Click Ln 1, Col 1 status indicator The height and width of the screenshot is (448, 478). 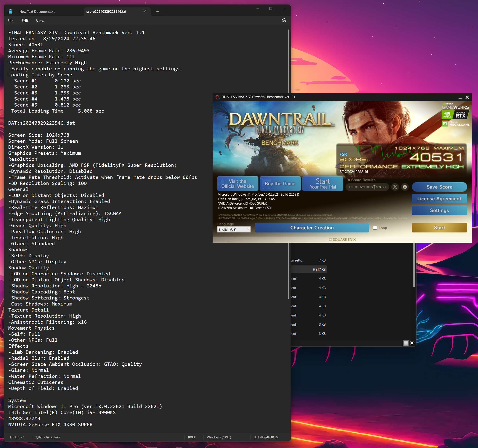tap(17, 437)
